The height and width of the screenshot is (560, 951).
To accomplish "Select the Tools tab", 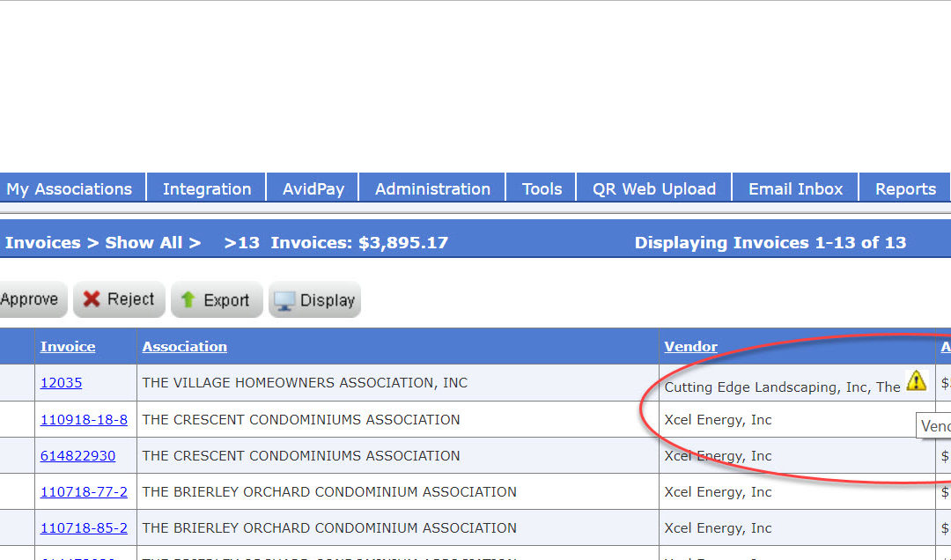I will click(542, 188).
